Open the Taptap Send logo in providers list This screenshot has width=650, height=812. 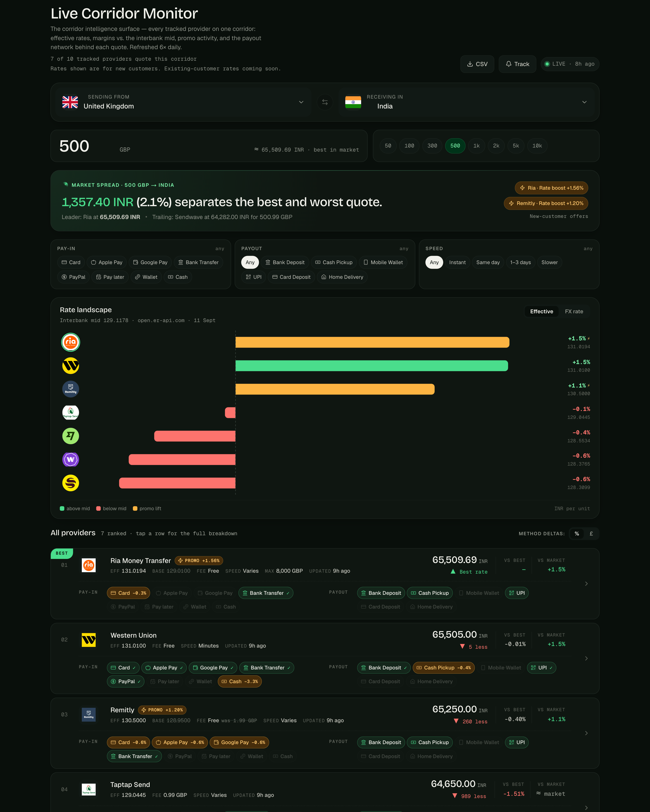pyautogui.click(x=88, y=789)
